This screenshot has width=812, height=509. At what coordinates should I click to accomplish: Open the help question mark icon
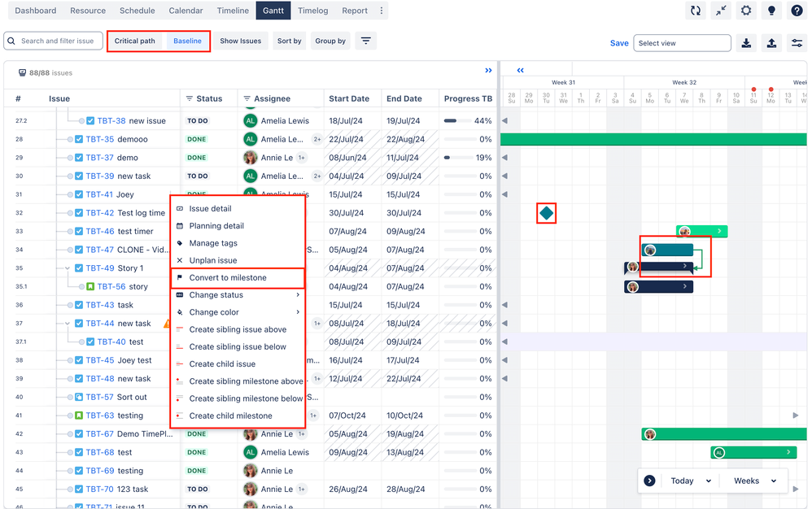pyautogui.click(x=797, y=11)
